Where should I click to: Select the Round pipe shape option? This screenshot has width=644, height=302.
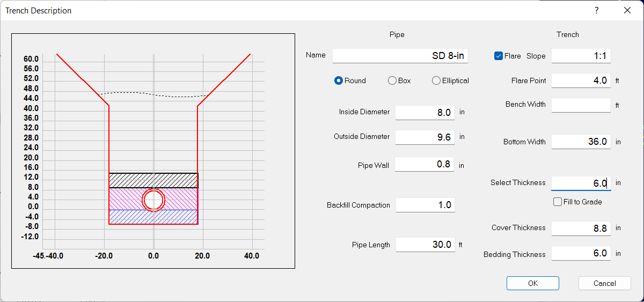339,80
